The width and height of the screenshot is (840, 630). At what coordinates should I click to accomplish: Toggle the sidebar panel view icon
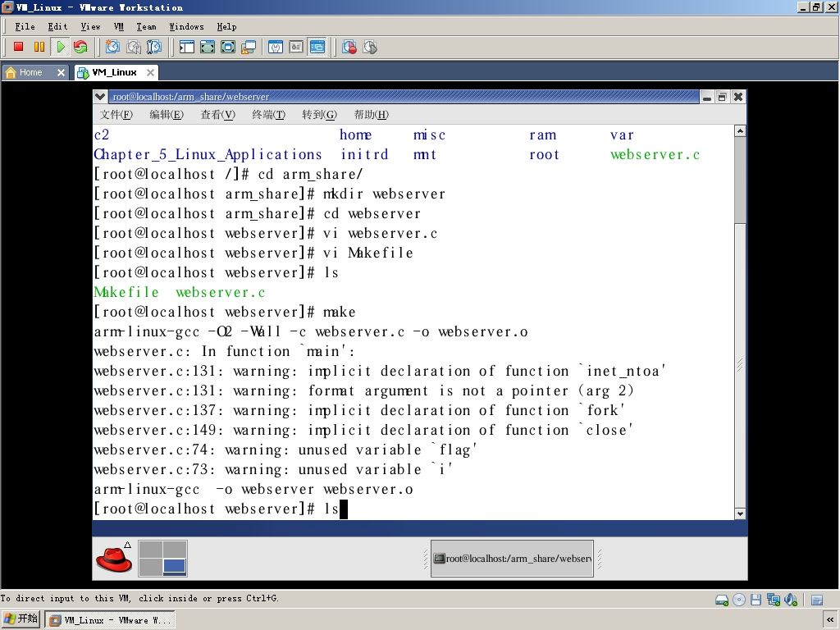pos(186,47)
